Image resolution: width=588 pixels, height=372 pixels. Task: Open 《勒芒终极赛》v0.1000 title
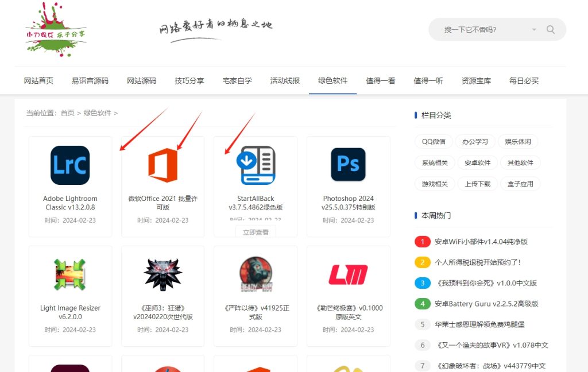click(x=348, y=312)
